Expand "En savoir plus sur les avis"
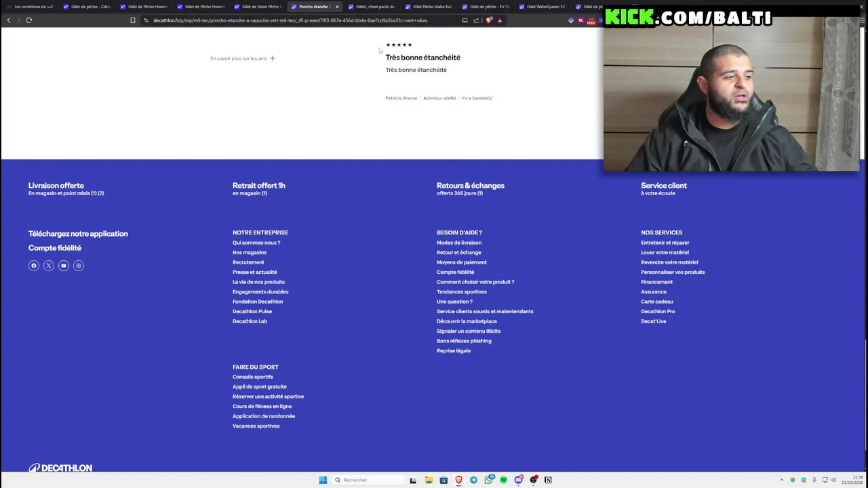 243,58
